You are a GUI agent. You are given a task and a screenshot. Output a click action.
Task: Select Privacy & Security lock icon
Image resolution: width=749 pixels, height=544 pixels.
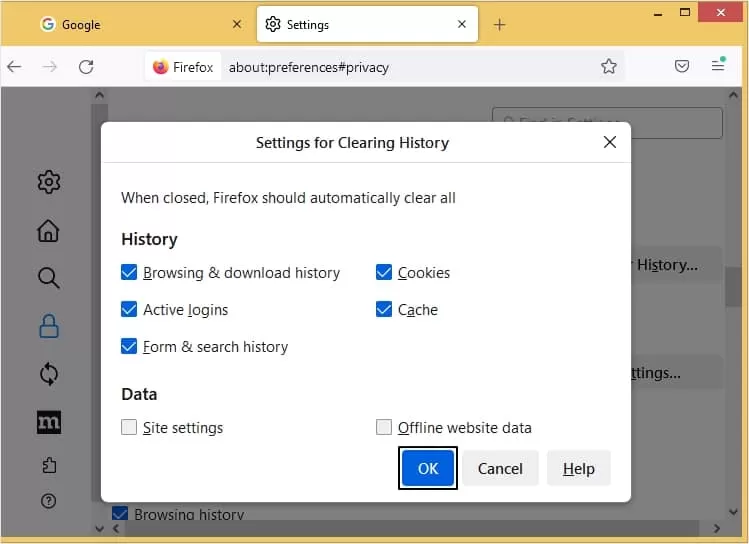[49, 326]
